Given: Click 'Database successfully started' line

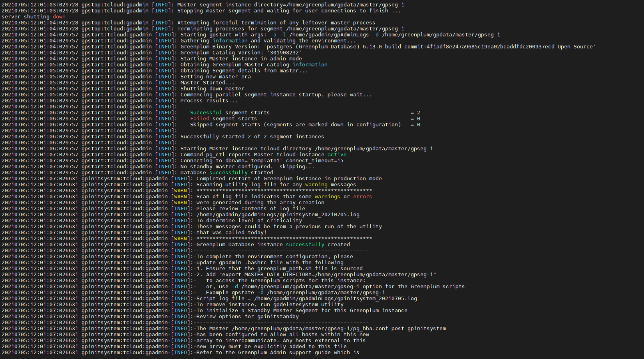Looking at the screenshot, I should (227, 172).
